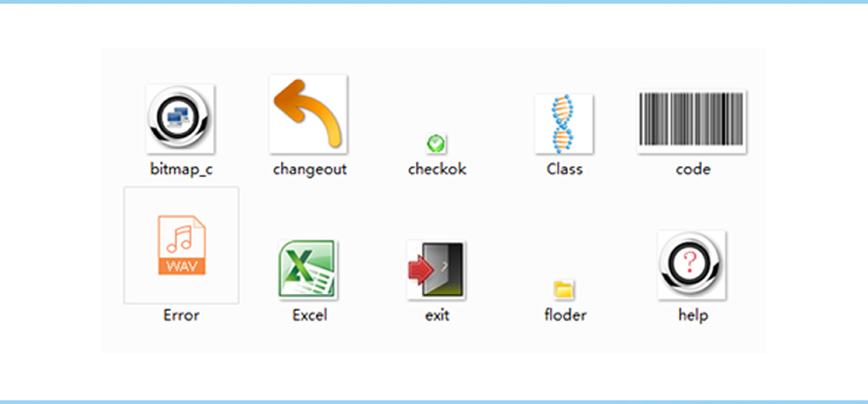The width and height of the screenshot is (868, 404).
Task: Open the Error WAV file icon
Action: pyautogui.click(x=181, y=245)
